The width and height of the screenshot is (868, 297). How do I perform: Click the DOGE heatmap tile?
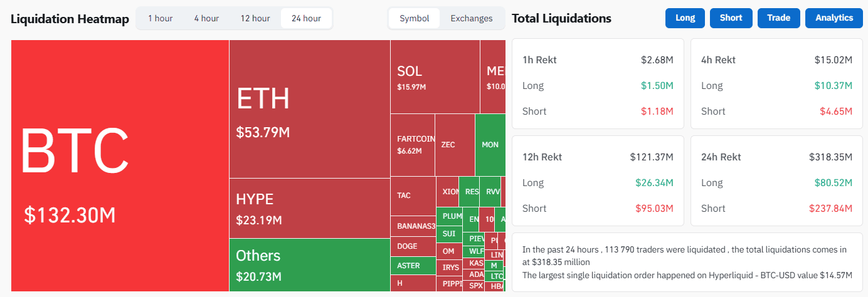(412, 246)
